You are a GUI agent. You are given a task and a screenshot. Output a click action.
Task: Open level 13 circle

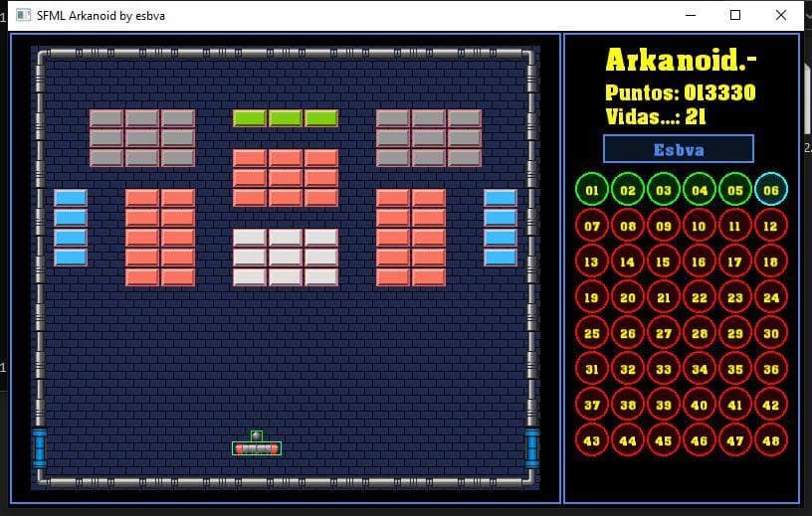pyautogui.click(x=591, y=261)
